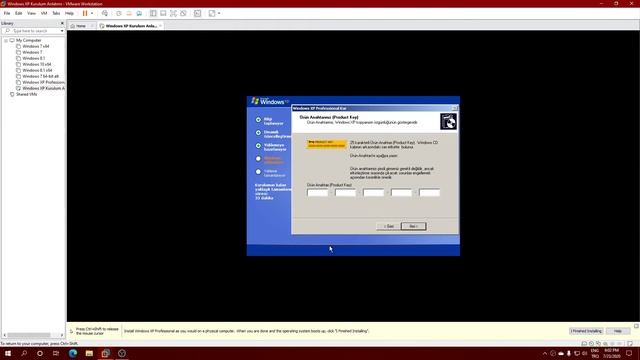Open the File menu

[7, 13]
